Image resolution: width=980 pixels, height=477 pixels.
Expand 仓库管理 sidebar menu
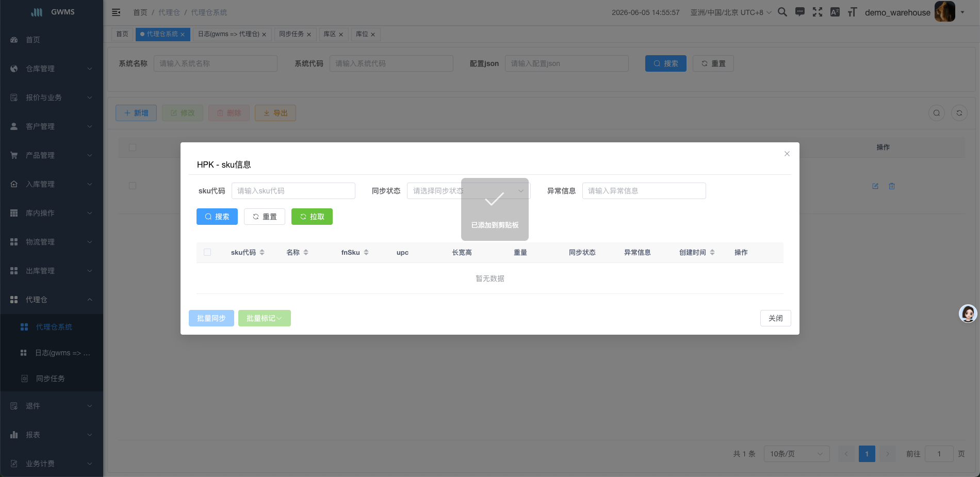pos(52,69)
